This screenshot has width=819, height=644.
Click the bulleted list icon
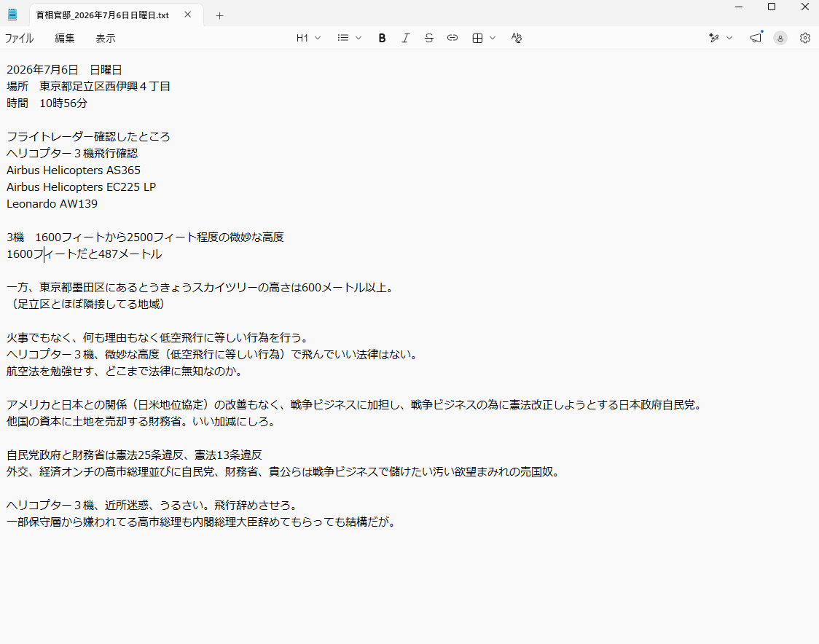point(342,38)
